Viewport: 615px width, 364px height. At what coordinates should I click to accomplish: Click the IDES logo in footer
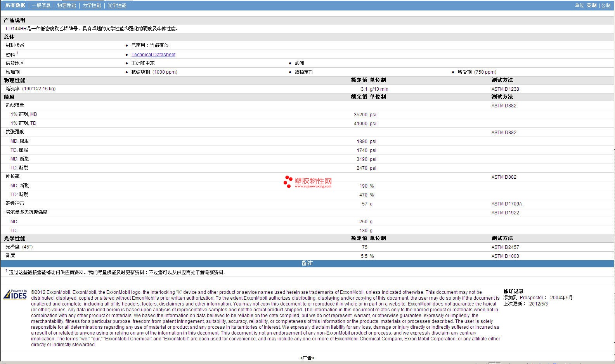point(15,295)
